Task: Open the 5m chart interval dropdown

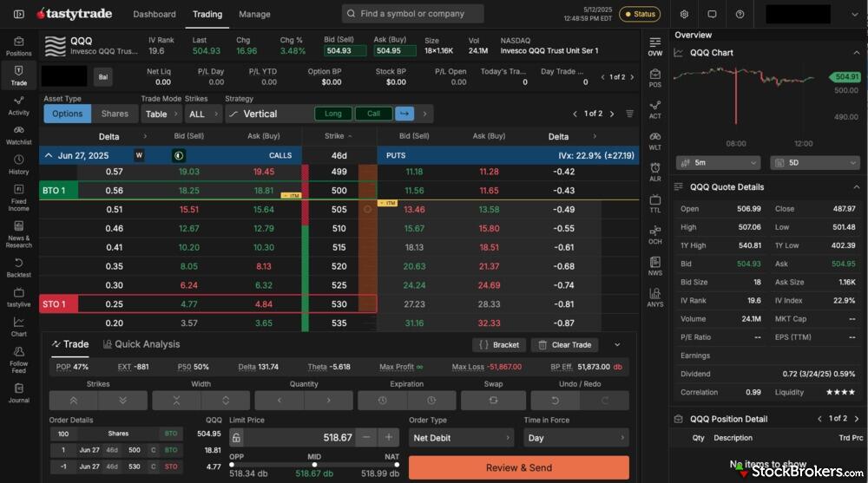Action: pos(717,163)
